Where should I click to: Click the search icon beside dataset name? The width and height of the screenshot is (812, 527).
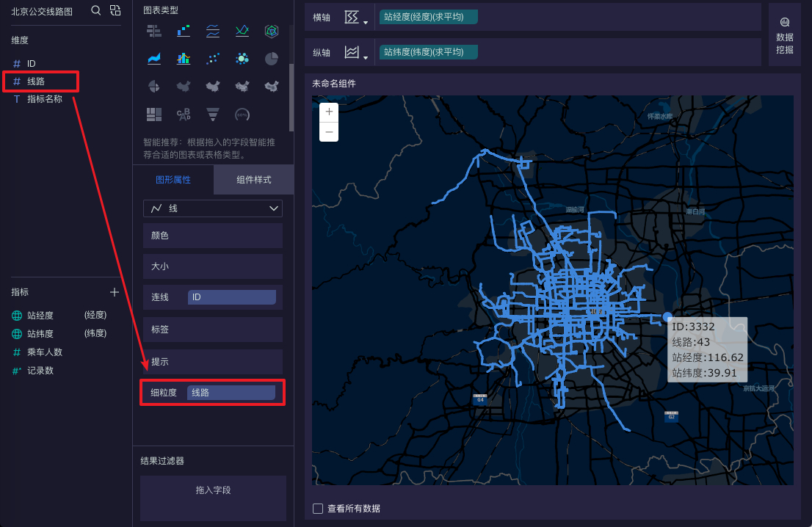click(95, 10)
